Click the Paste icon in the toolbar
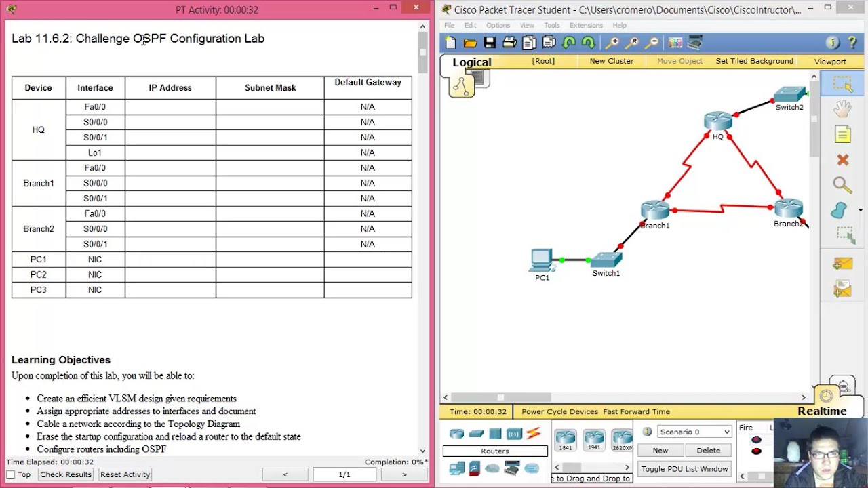This screenshot has width=868, height=488. 549,43
